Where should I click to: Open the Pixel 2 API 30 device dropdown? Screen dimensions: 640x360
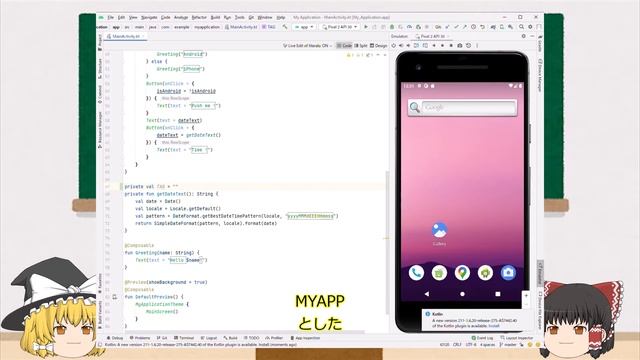340,27
